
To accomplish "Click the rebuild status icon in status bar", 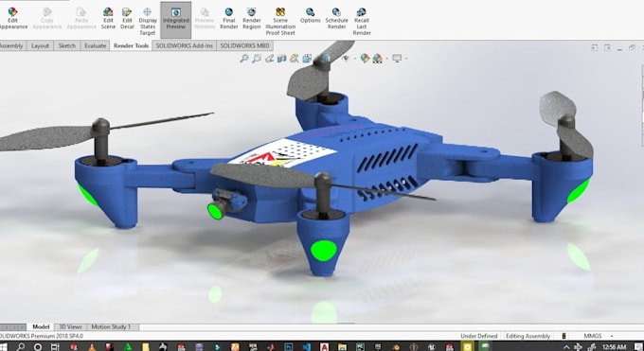I will click(x=563, y=336).
